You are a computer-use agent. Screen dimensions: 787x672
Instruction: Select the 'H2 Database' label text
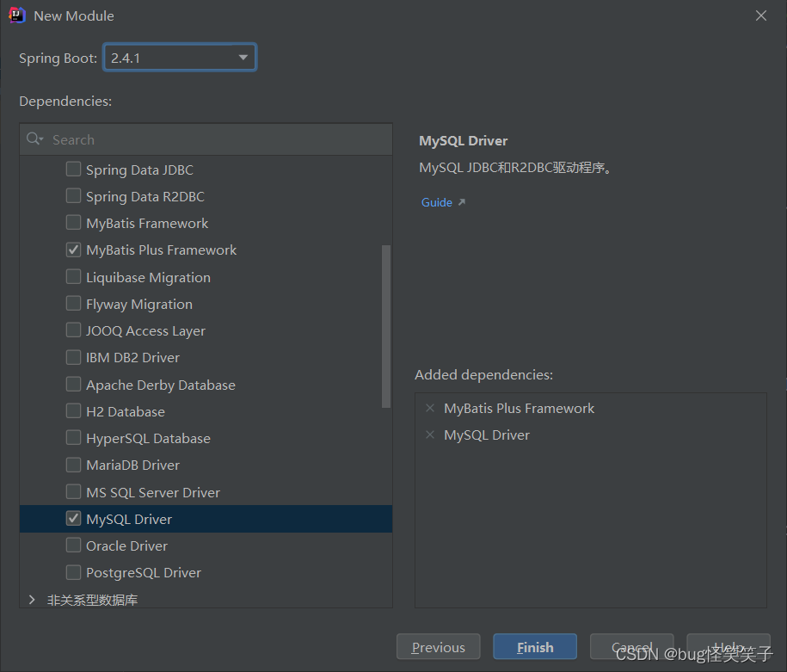(126, 412)
